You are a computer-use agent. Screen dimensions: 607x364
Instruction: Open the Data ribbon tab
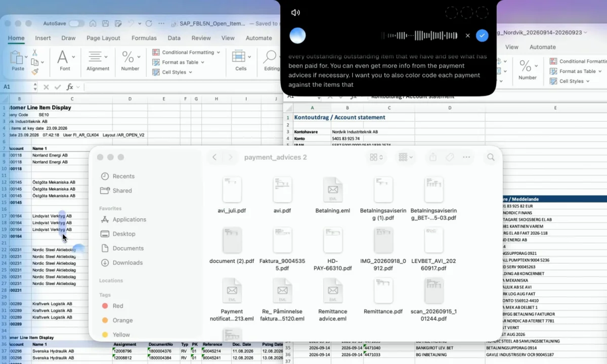coord(174,38)
